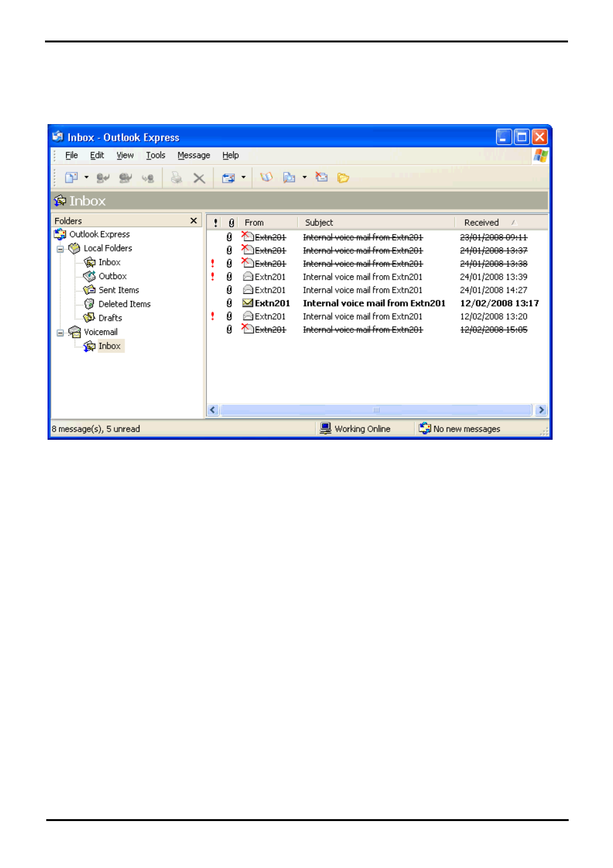The width and height of the screenshot is (613, 868).
Task: Select unread message received 12/02/2008 13:17
Action: point(377,303)
